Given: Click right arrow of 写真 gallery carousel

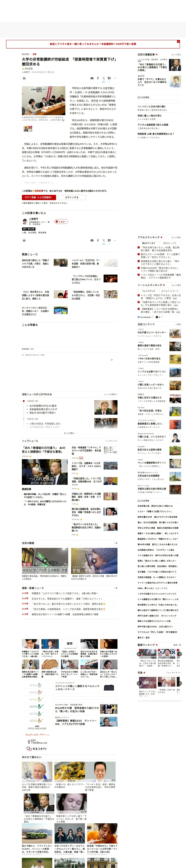Looking at the screenshot, I should click(180, 684).
